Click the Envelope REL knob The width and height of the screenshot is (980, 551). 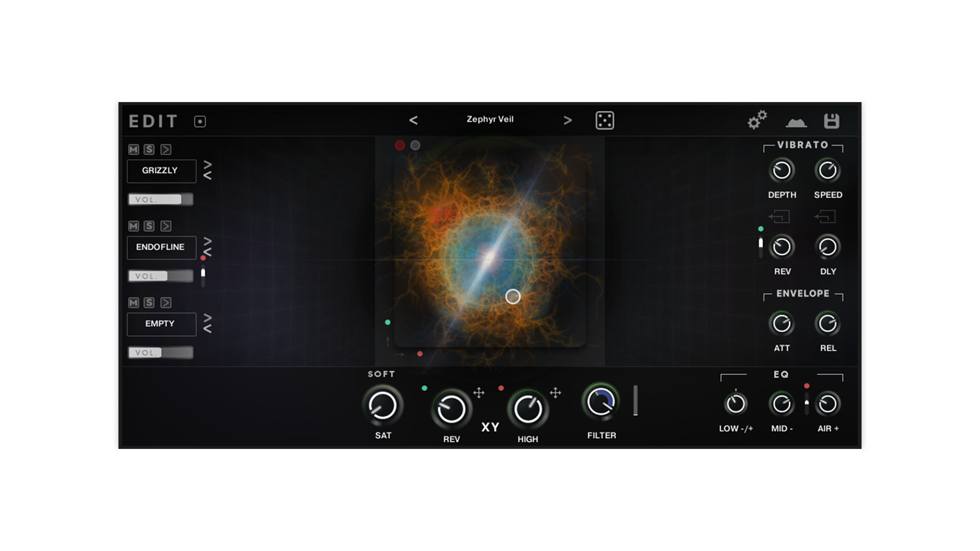pos(827,323)
